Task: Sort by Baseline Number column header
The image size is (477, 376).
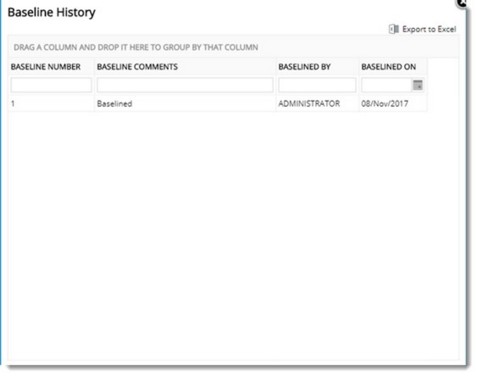Action: [x=46, y=67]
